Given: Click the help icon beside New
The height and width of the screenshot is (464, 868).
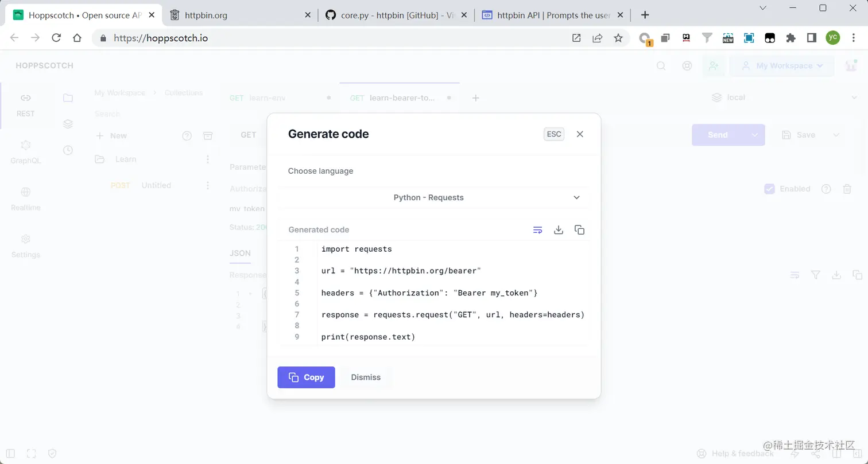Looking at the screenshot, I should [x=187, y=136].
